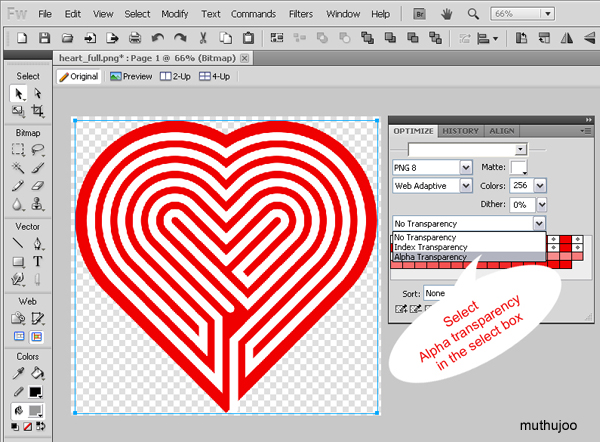This screenshot has height=442, width=600.
Task: Switch to the History tab
Action: [460, 131]
